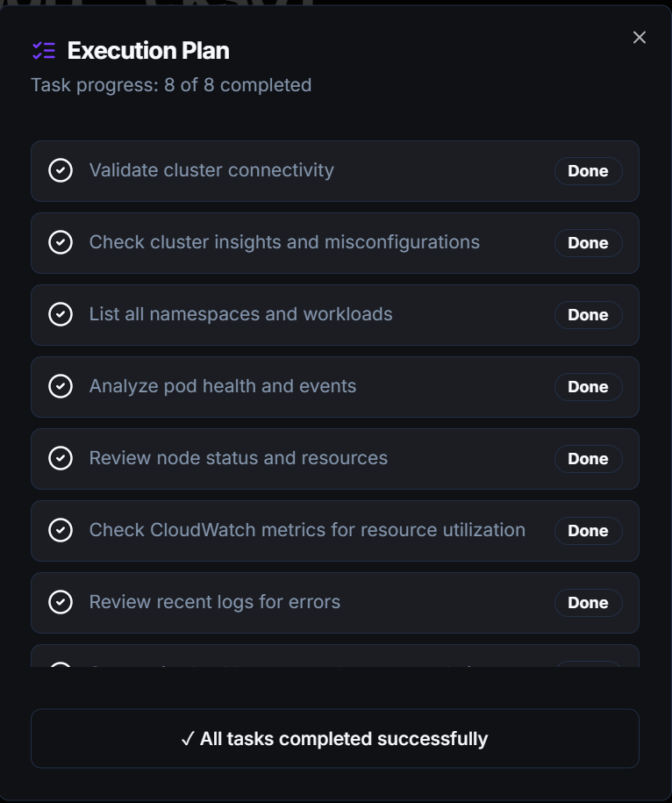Select checkmark icon on Review node status
The height and width of the screenshot is (803, 672).
point(60,458)
